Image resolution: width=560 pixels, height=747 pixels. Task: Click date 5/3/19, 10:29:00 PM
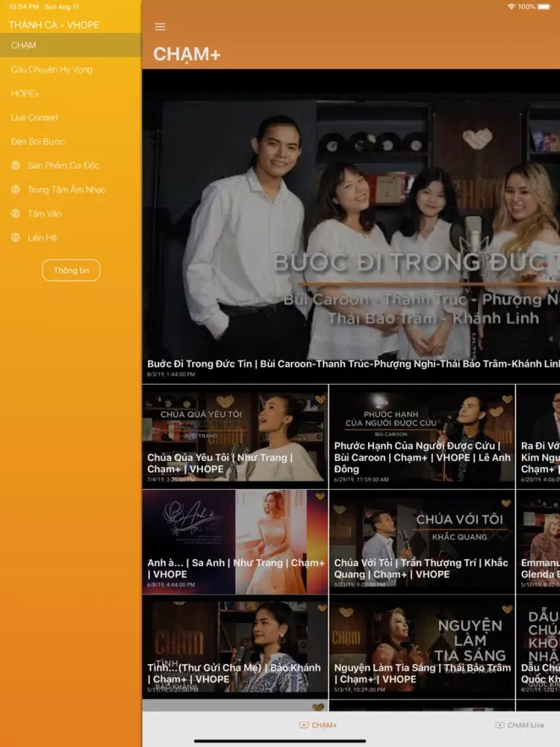click(360, 689)
